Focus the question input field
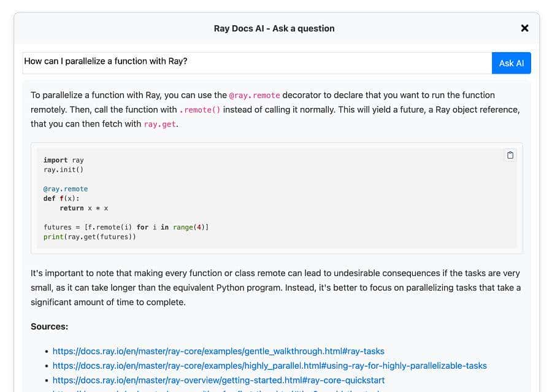This screenshot has height=392, width=552. point(256,62)
